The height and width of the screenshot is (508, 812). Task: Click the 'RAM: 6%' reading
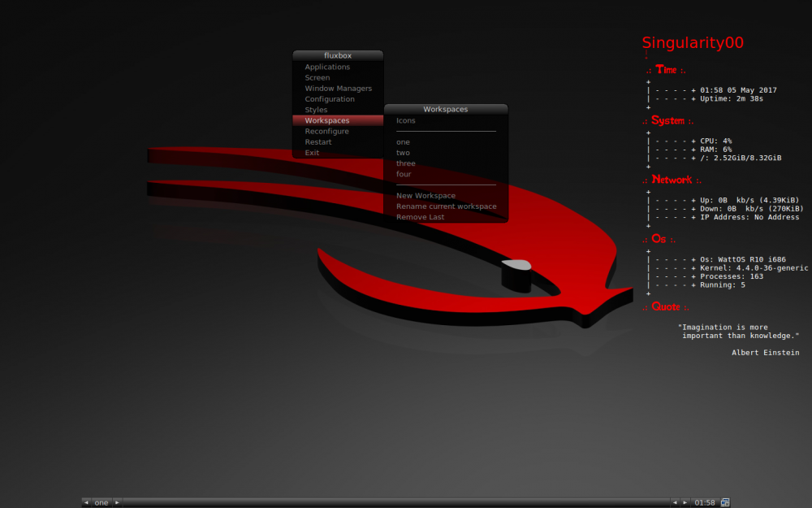(715, 150)
